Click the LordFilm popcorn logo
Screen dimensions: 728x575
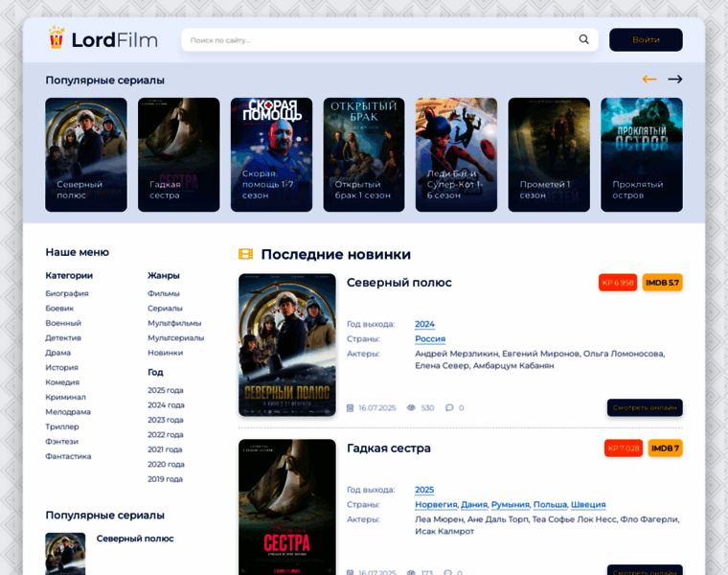[103, 39]
